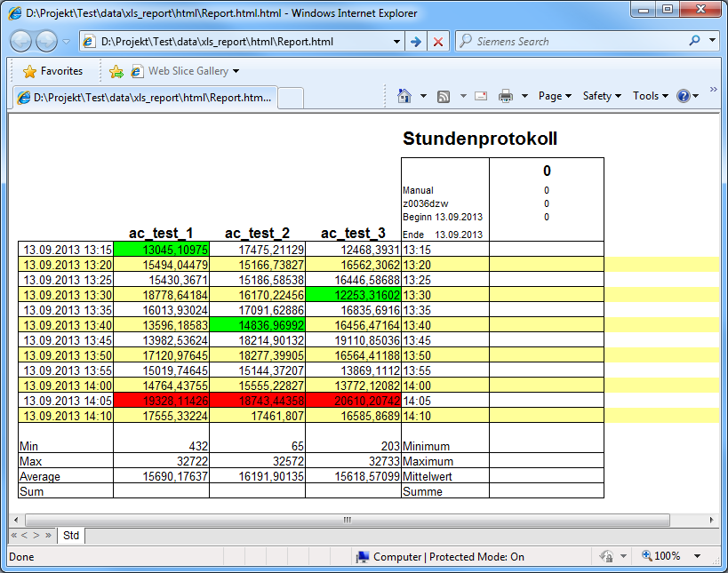The image size is (728, 573).
Task: Open the Web Slice Gallery link
Action: pos(188,71)
